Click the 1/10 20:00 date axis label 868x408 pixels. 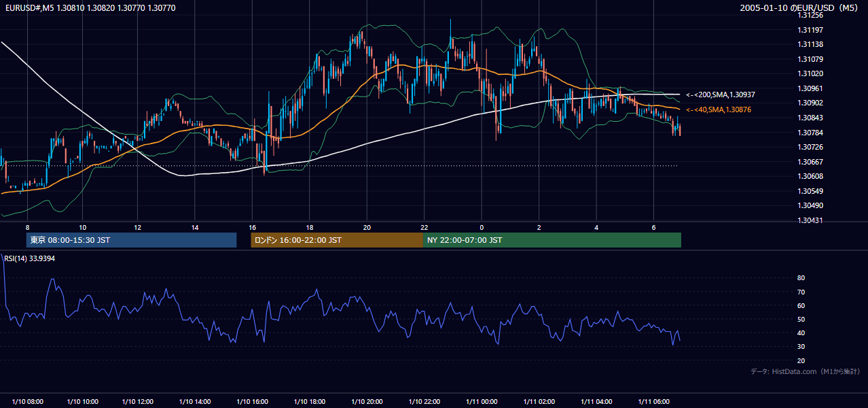(367, 401)
